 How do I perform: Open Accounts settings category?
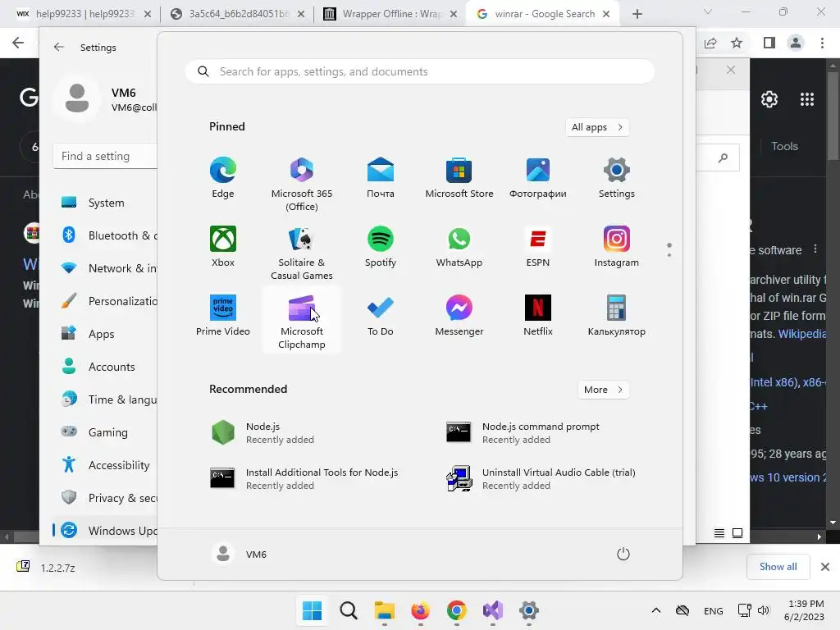(x=105, y=367)
